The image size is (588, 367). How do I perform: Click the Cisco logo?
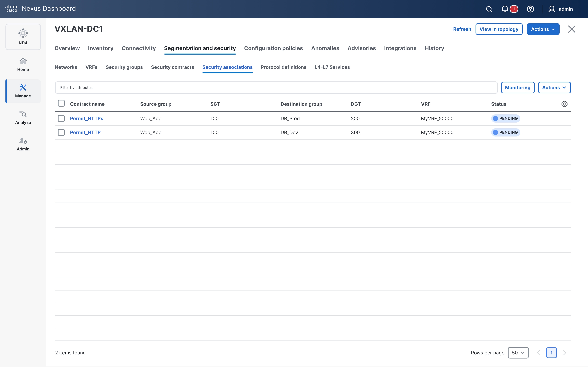click(12, 8)
